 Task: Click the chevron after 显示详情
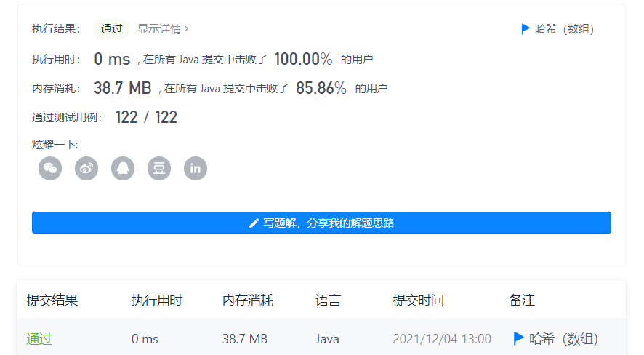[x=187, y=29]
